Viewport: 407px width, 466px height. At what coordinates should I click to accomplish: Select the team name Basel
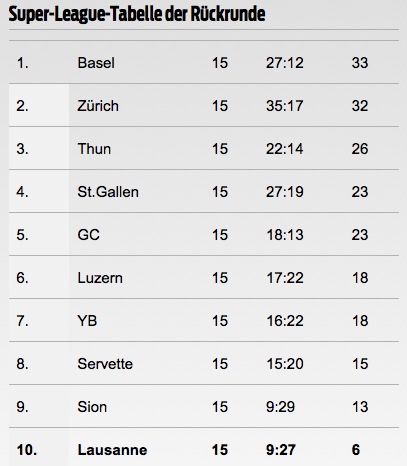pyautogui.click(x=96, y=63)
